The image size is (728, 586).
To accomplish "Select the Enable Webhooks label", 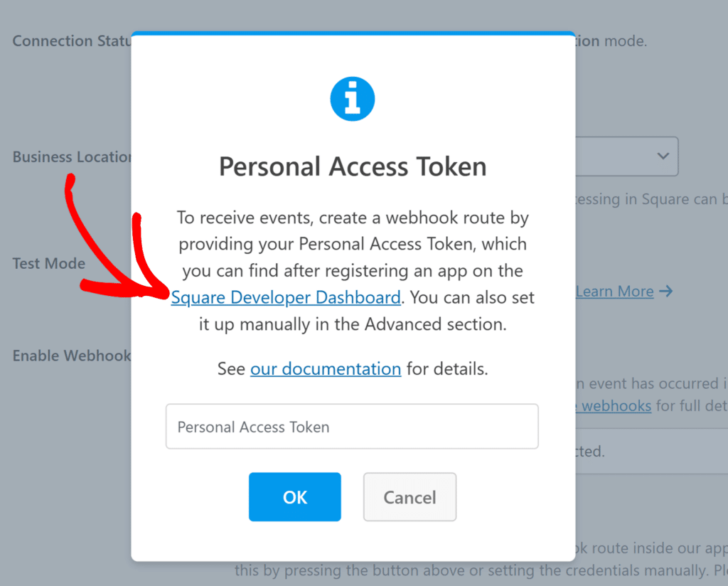I will 72,356.
